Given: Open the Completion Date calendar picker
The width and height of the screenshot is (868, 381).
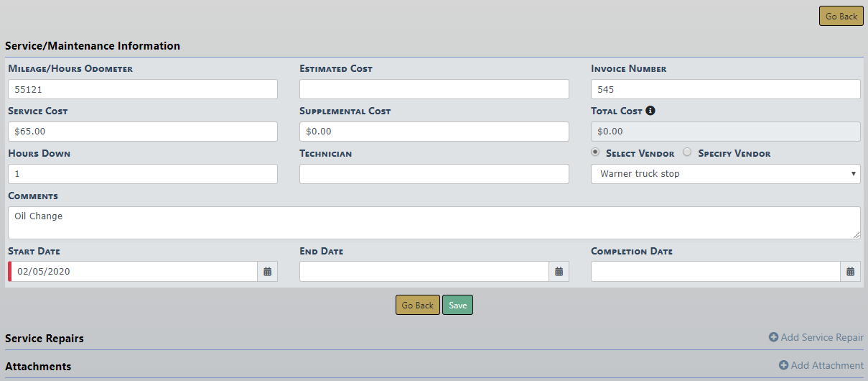Looking at the screenshot, I should (x=850, y=272).
